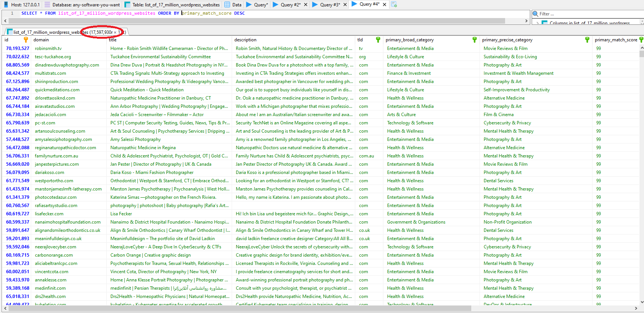The height and width of the screenshot is (313, 644).
Task: Select the cell Government & Organizations
Action: (x=416, y=222)
